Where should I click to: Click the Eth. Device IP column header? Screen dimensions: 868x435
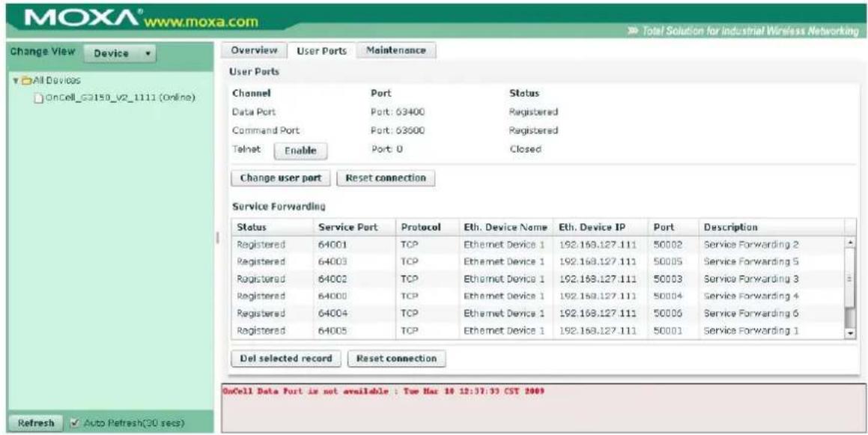[600, 228]
